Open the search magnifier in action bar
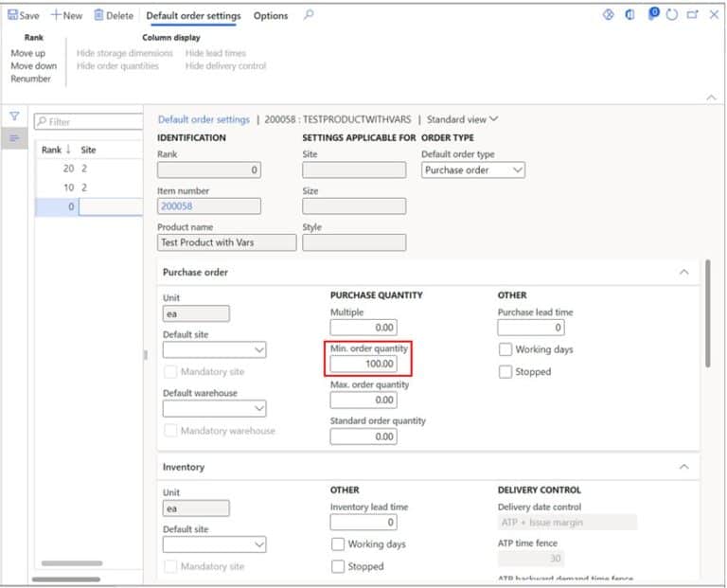 pos(309,15)
